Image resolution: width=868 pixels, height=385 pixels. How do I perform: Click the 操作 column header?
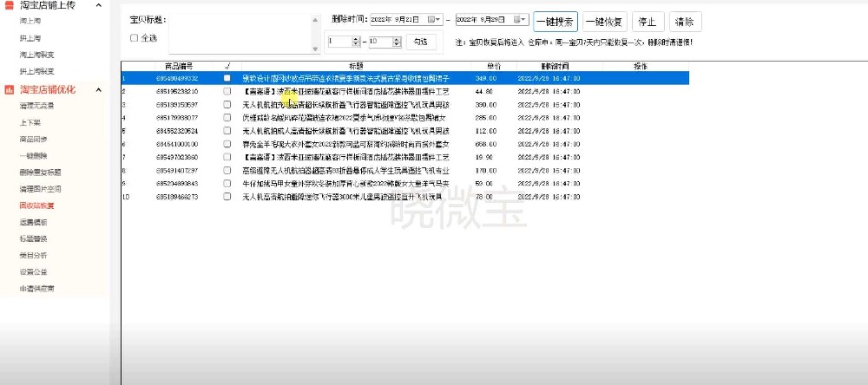tap(641, 66)
